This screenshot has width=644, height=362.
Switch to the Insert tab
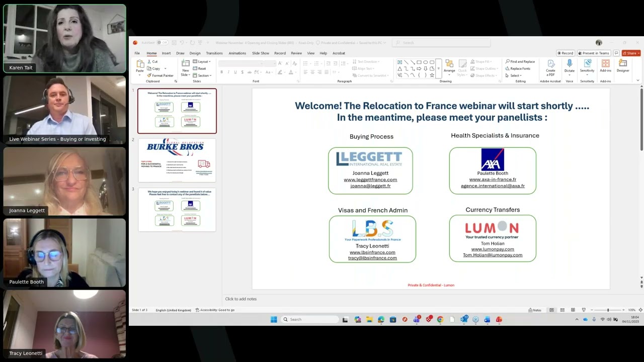click(166, 53)
